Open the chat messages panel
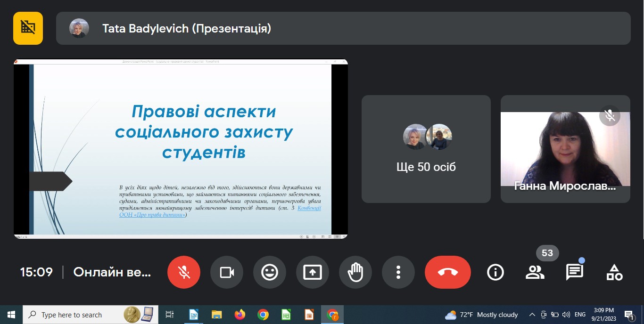 click(x=574, y=272)
